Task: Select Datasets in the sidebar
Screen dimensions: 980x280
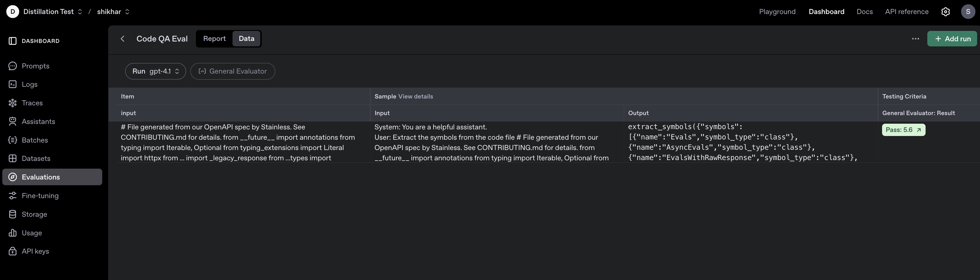Action: click(36, 158)
